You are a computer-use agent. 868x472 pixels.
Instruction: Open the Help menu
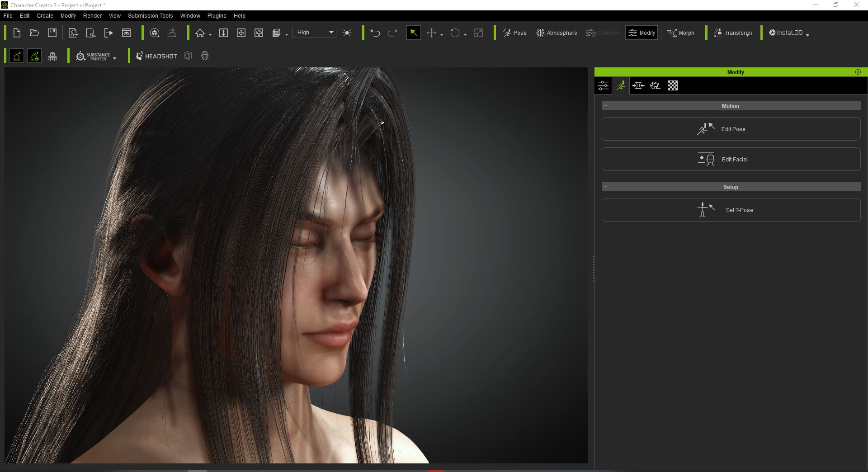point(240,15)
